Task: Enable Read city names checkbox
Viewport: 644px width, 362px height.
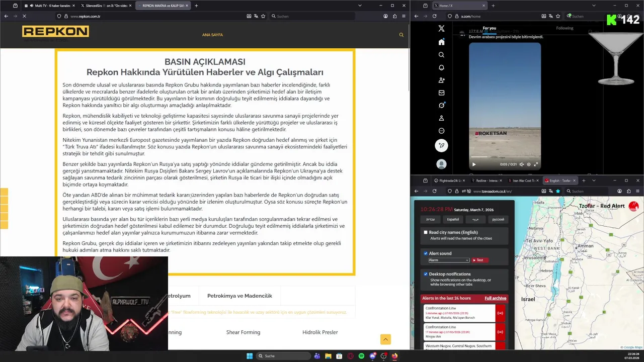Action: [426, 232]
